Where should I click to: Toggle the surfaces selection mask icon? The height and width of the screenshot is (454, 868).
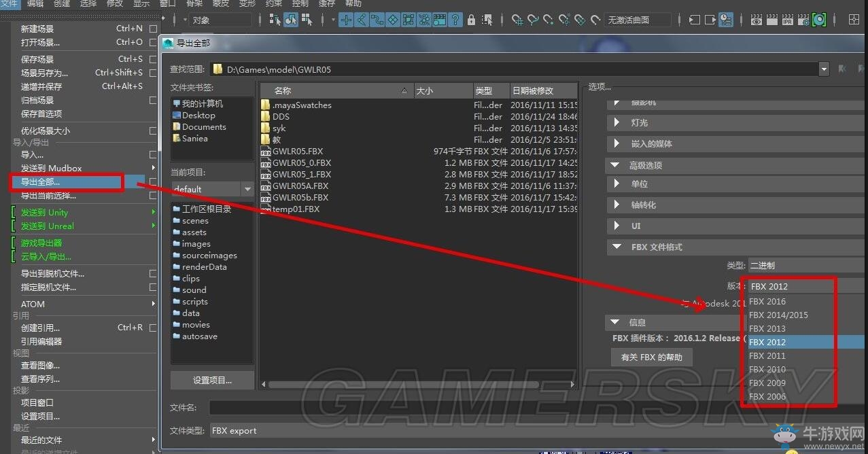coord(393,20)
